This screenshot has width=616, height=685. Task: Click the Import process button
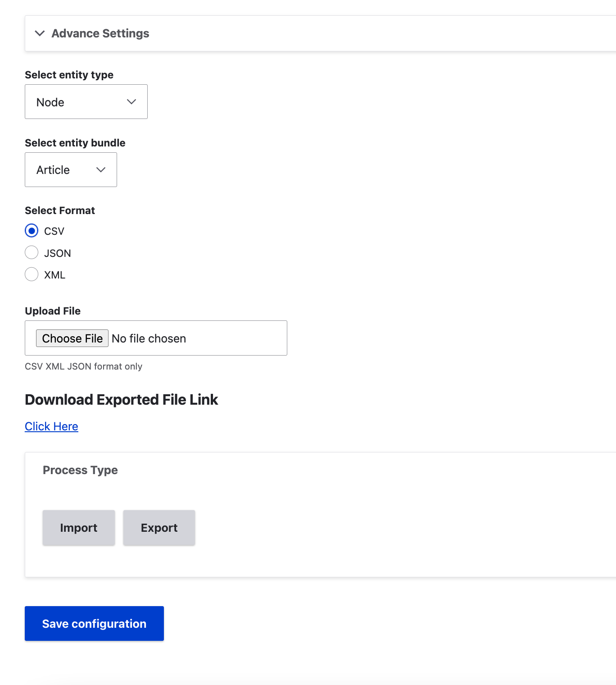click(79, 528)
